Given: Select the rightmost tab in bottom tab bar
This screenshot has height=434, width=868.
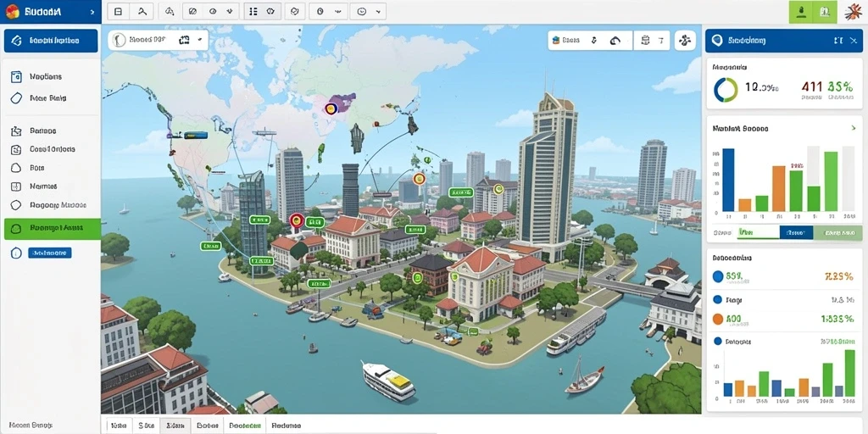Looking at the screenshot, I should 287,426.
